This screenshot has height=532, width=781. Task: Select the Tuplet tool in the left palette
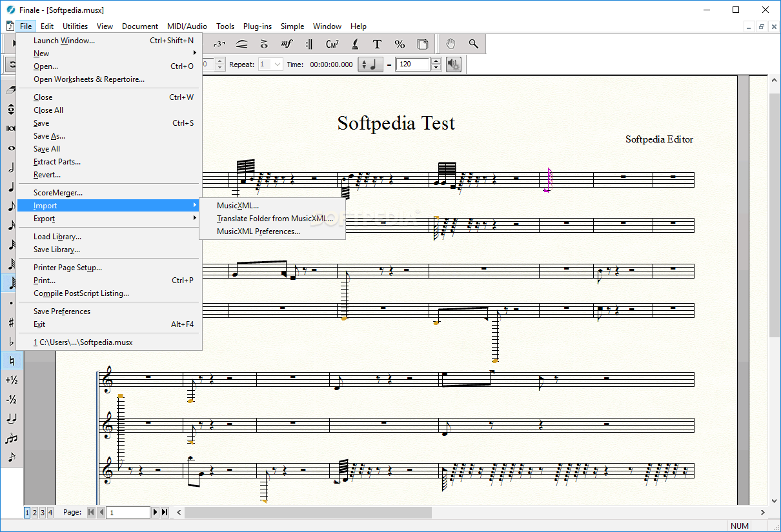point(11,438)
